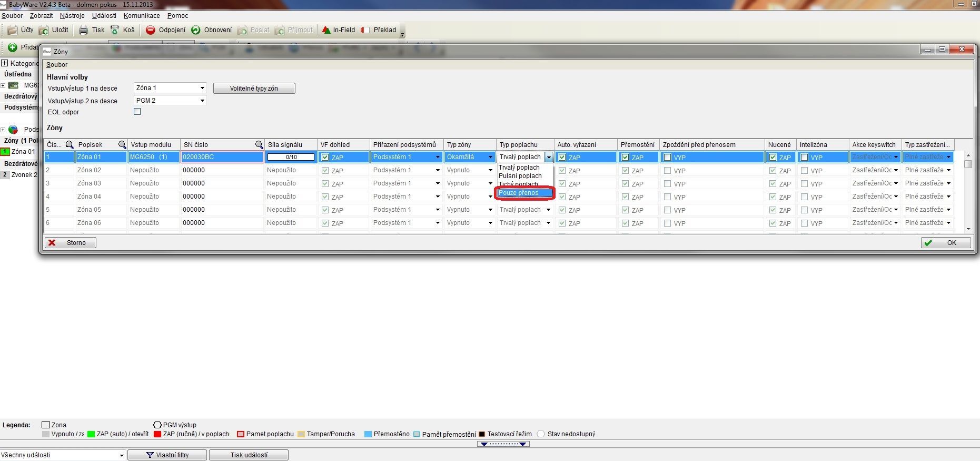
Task: Expand Typ zóny dropdown for Zóna 01
Action: (490, 157)
